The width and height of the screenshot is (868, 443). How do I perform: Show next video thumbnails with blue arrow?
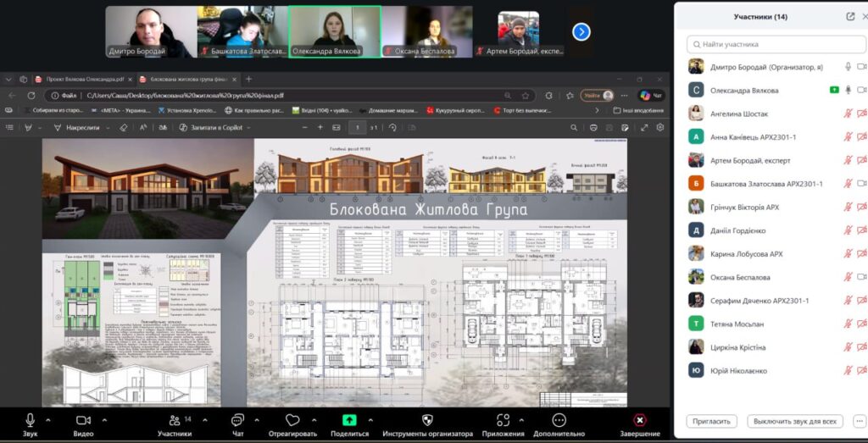coord(581,31)
